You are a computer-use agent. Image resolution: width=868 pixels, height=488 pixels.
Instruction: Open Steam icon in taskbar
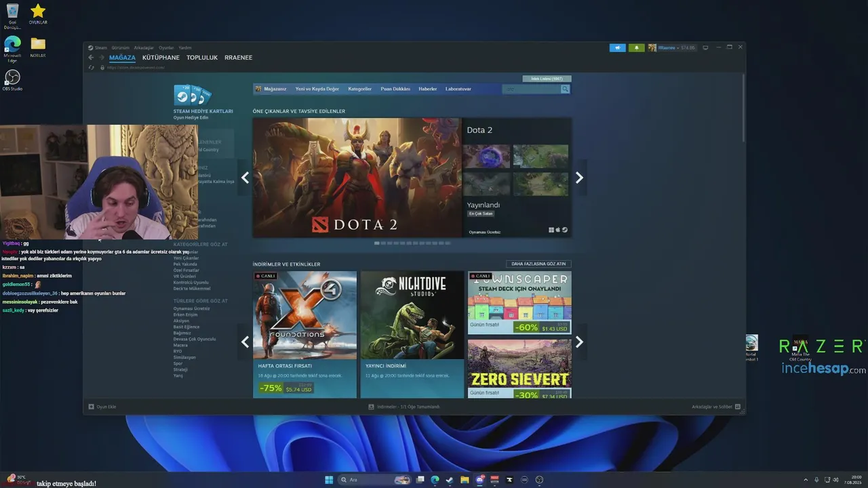tap(450, 480)
